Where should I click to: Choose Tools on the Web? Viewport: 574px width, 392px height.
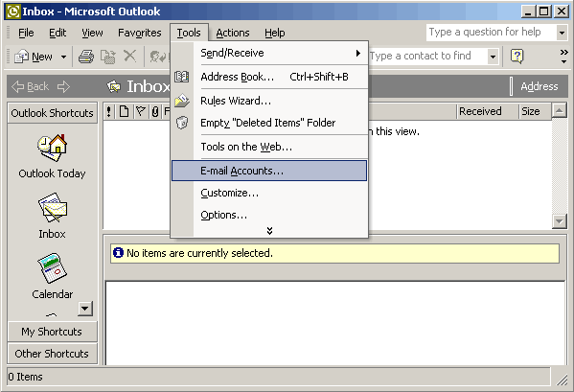269,147
